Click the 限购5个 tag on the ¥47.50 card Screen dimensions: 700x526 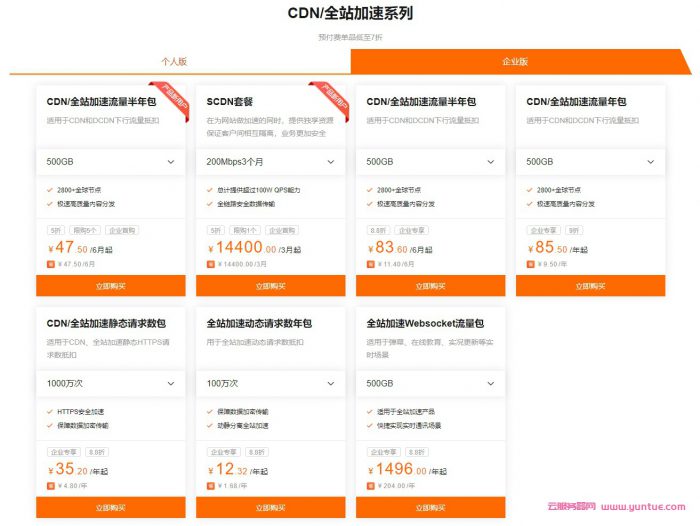[84, 230]
